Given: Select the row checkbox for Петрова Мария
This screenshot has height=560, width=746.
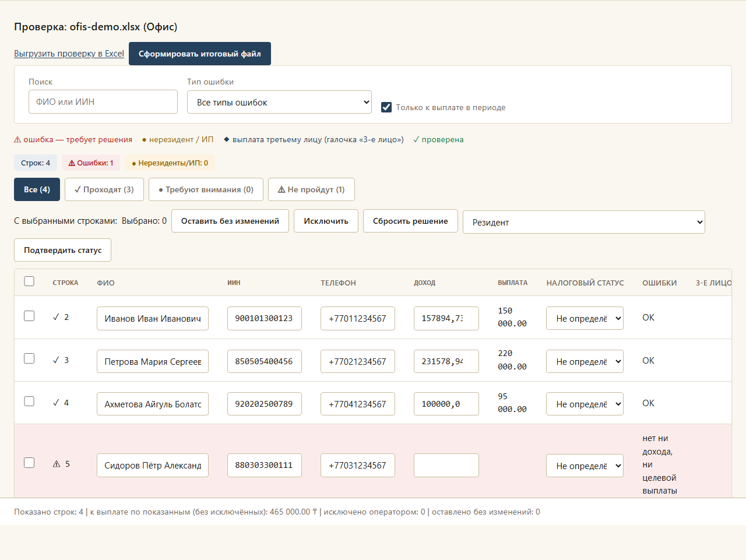Looking at the screenshot, I should [29, 358].
